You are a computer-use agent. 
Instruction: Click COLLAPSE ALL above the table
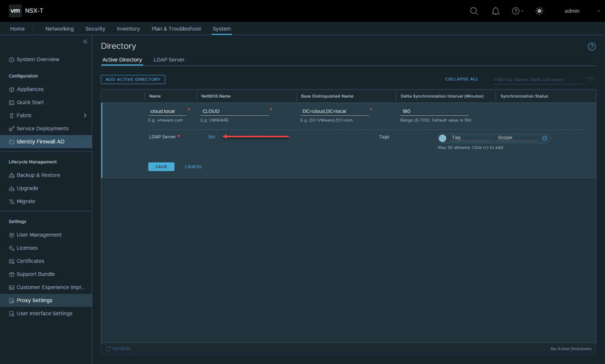pos(461,79)
